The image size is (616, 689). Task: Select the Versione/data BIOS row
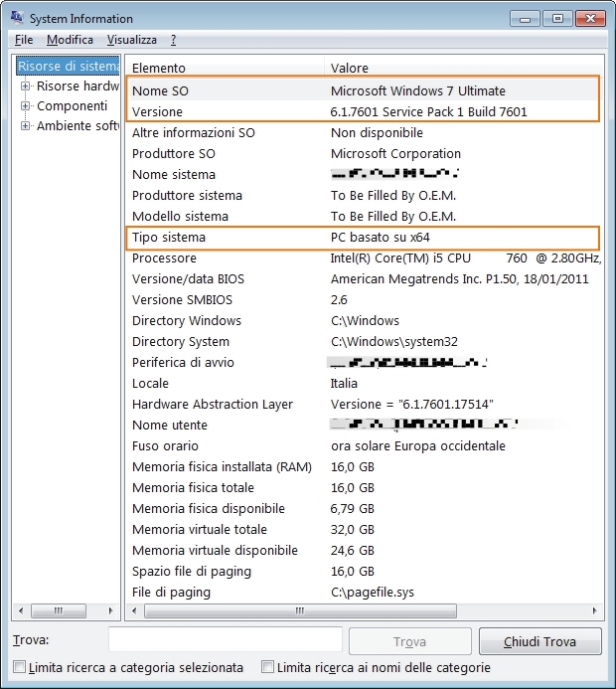(x=364, y=279)
